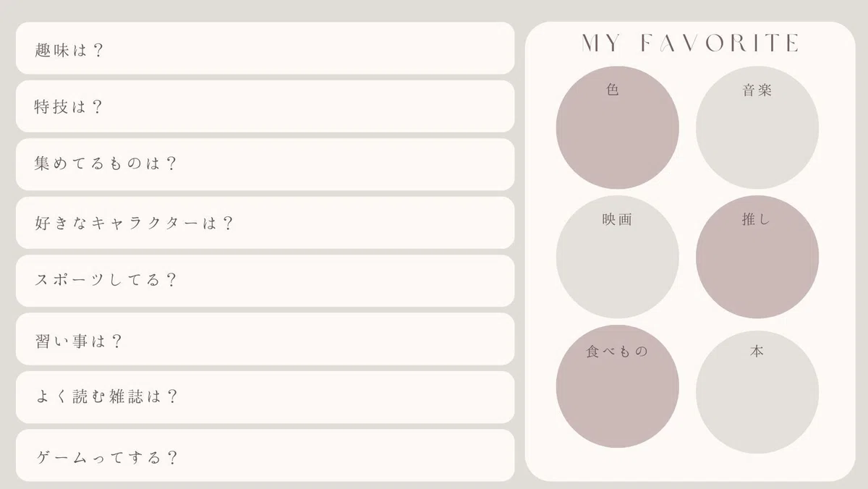This screenshot has height=489, width=868.
Task: Select the gray 本 circle
Action: pyautogui.click(x=757, y=393)
